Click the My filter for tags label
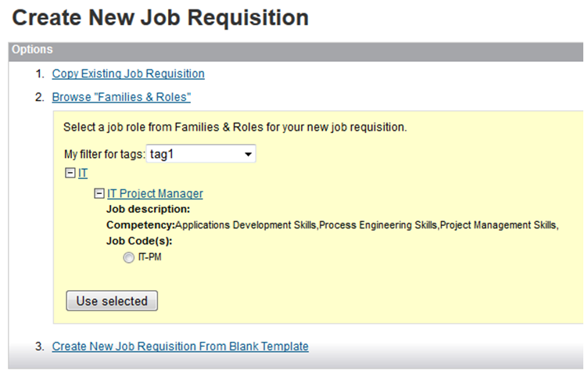Image resolution: width=588 pixels, height=377 pixels. click(104, 155)
